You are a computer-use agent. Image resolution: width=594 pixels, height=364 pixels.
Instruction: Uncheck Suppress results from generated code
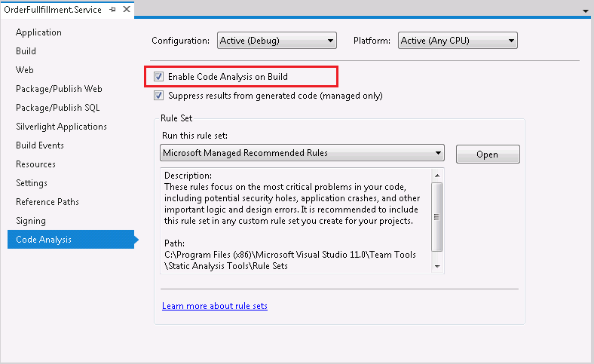(x=159, y=96)
